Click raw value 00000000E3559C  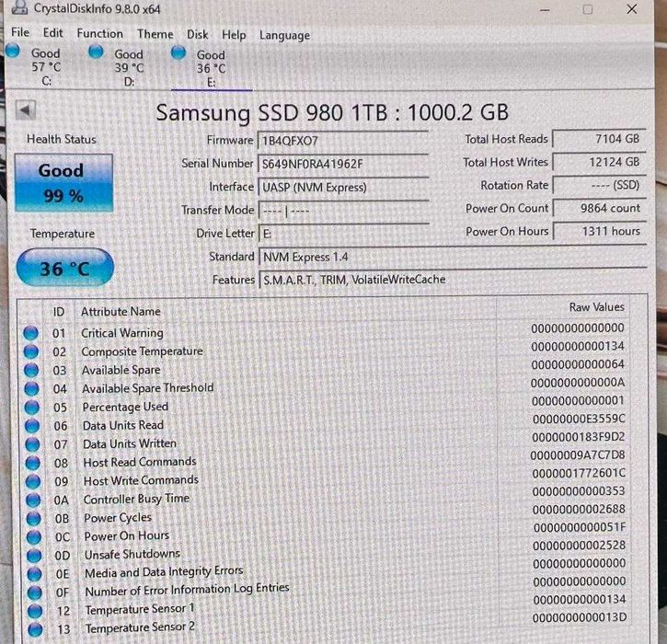(579, 419)
